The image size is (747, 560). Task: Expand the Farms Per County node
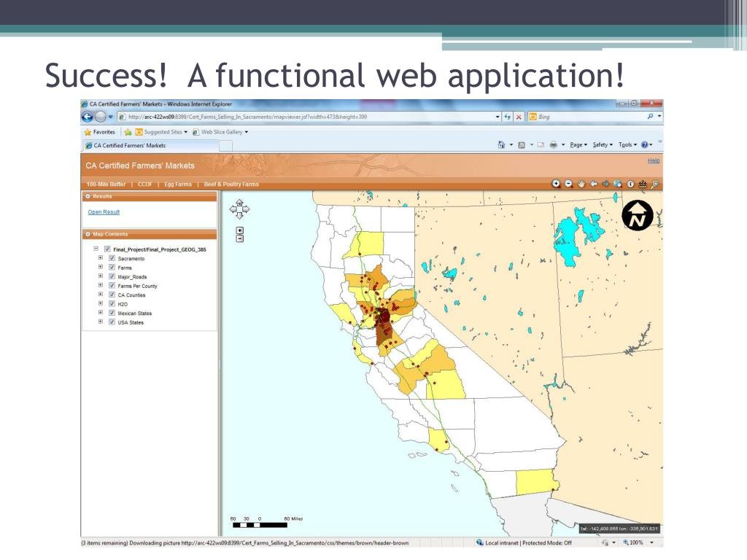click(x=101, y=285)
